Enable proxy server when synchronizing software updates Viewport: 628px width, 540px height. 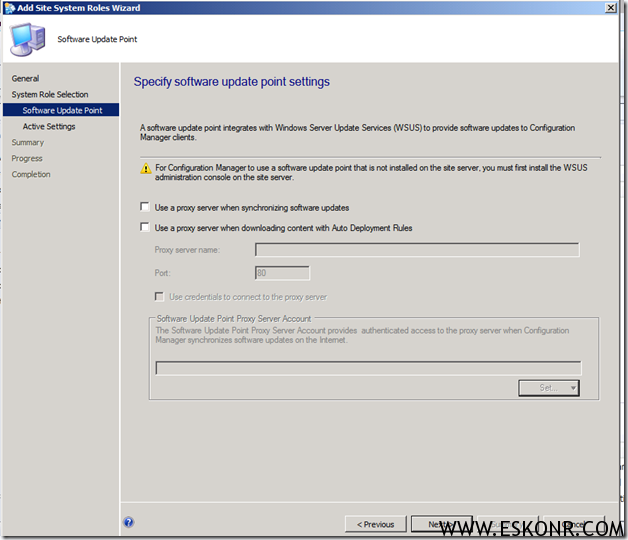point(145,207)
